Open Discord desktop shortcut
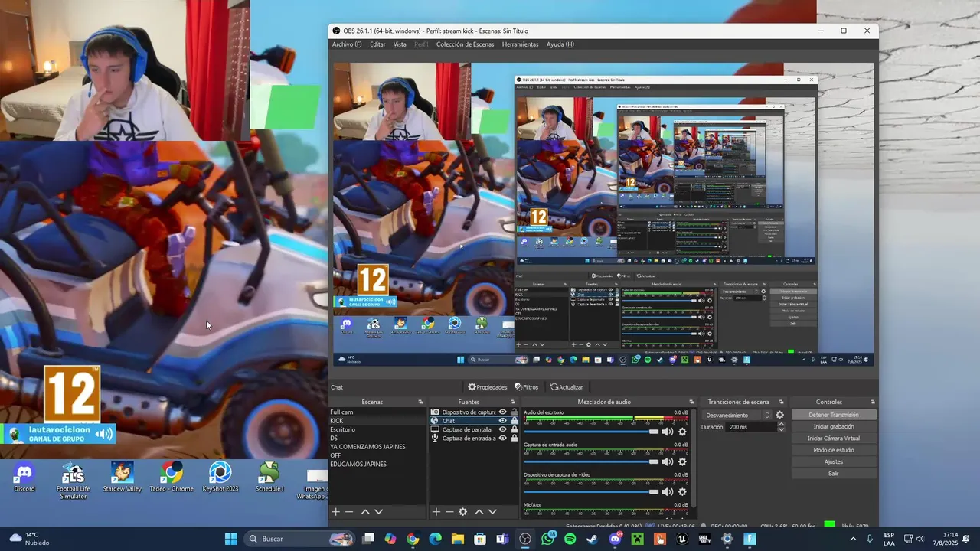The image size is (980, 551). coord(24,478)
